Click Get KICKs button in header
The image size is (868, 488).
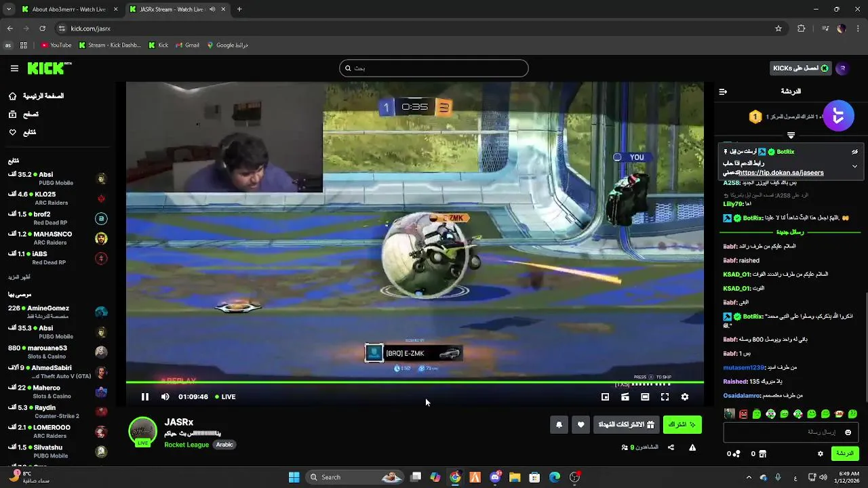tap(801, 68)
